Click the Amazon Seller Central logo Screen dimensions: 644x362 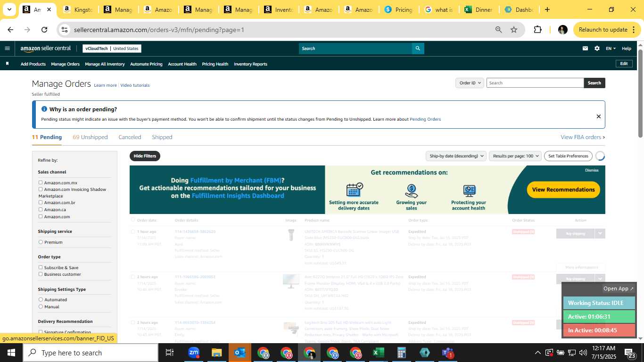(46, 49)
